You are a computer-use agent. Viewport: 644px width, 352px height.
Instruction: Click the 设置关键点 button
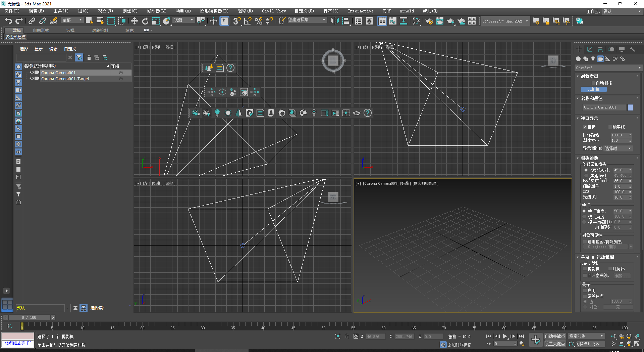coord(555,344)
